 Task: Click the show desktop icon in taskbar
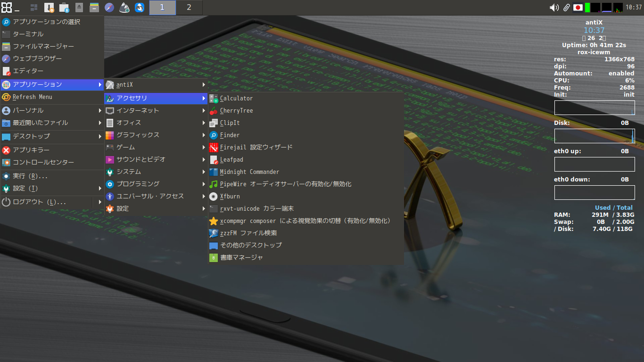tap(34, 8)
